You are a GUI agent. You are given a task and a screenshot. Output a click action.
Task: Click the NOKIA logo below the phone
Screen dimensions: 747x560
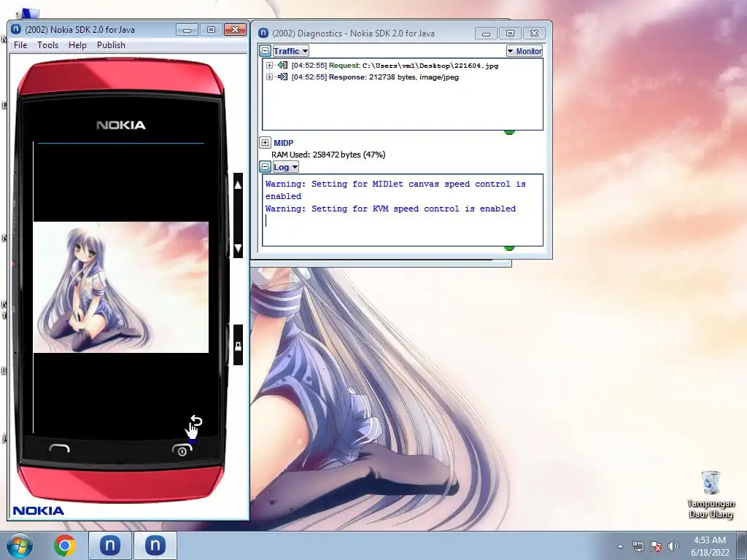click(38, 511)
